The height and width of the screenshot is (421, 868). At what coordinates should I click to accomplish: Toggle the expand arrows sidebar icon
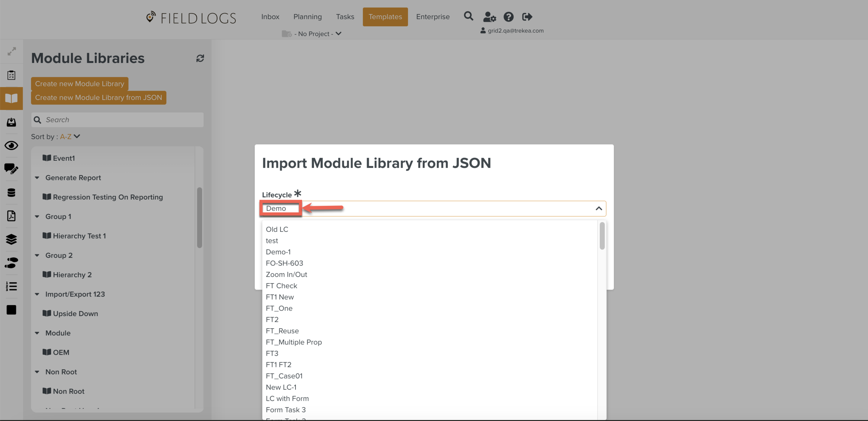pyautogui.click(x=11, y=51)
